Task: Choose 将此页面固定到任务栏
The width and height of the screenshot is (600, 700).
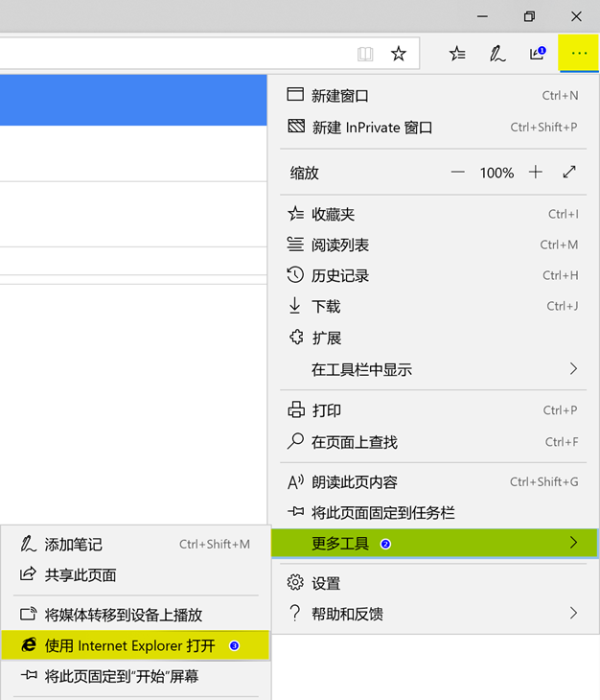Action: click(x=433, y=512)
